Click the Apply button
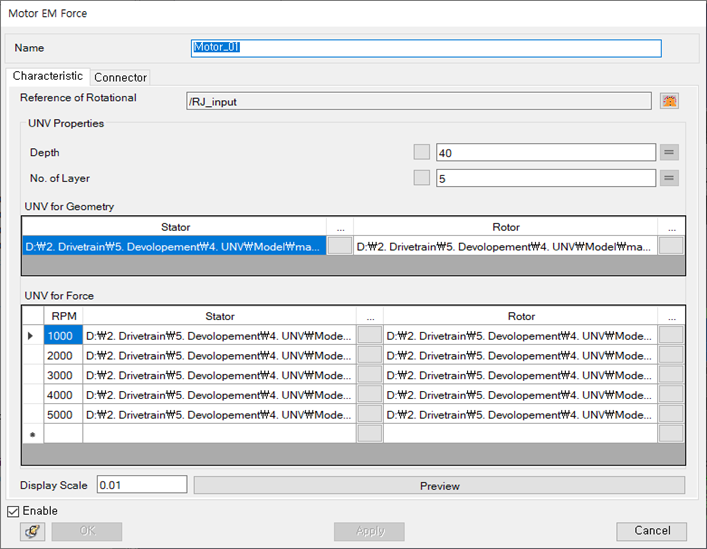This screenshot has height=549, width=707. click(x=369, y=531)
